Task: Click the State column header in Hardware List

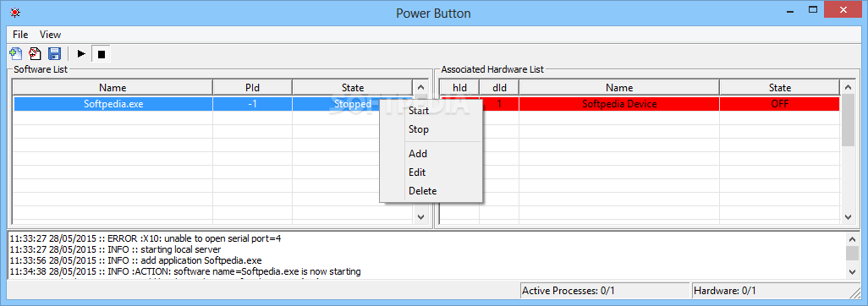Action: (779, 87)
